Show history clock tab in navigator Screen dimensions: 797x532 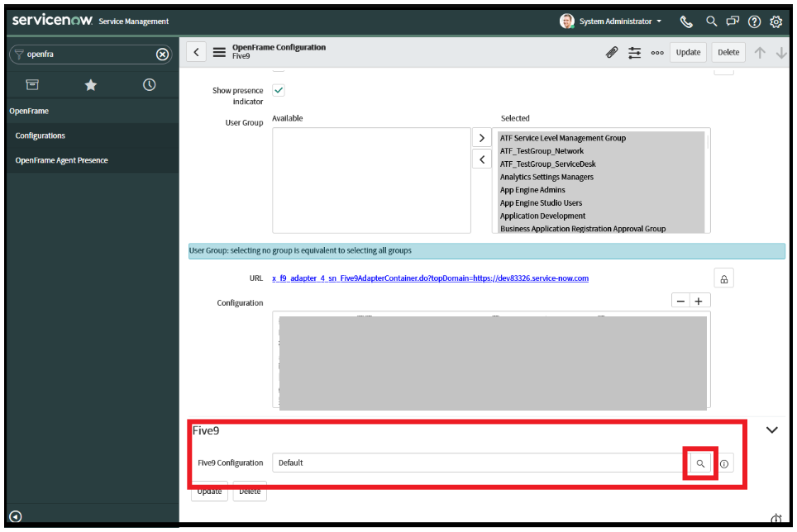(149, 85)
